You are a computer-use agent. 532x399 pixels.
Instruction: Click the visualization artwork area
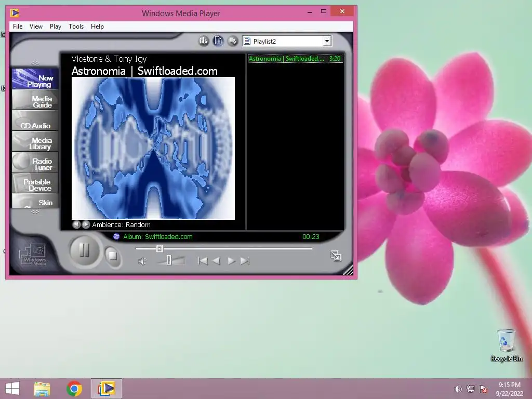coord(153,148)
